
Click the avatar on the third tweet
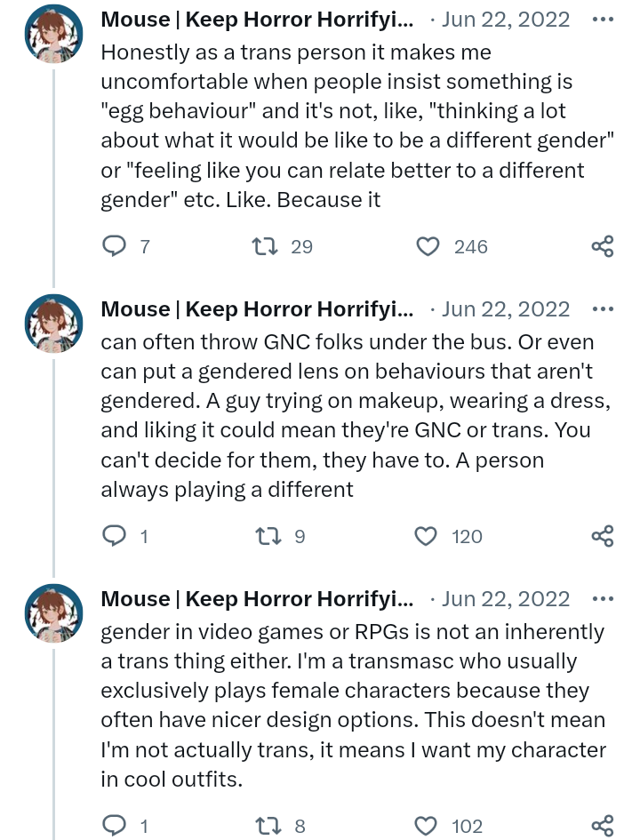(x=54, y=613)
